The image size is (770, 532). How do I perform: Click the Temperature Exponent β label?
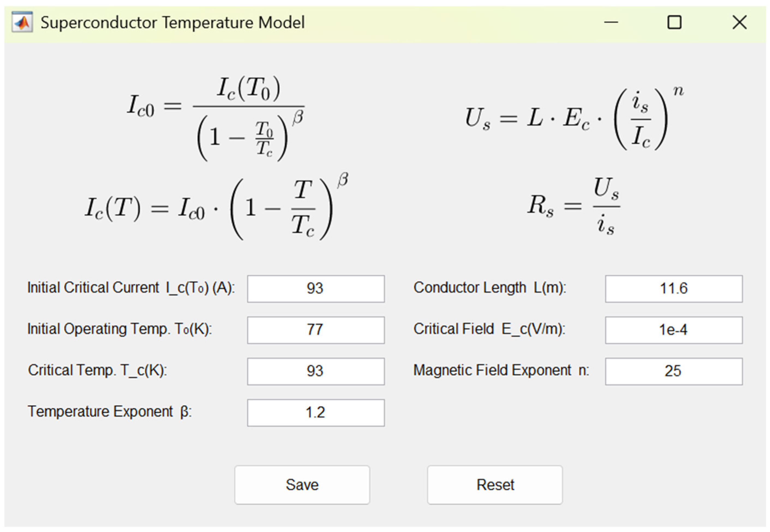coord(110,412)
